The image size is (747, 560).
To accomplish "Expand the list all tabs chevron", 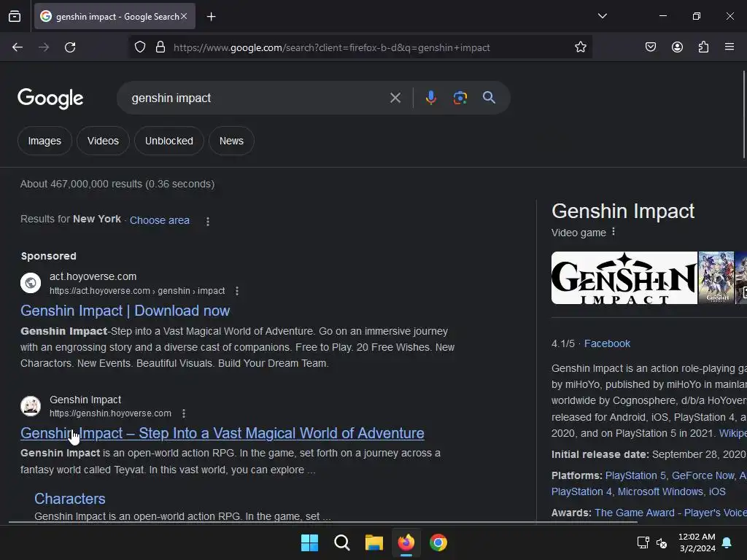I will click(x=602, y=16).
